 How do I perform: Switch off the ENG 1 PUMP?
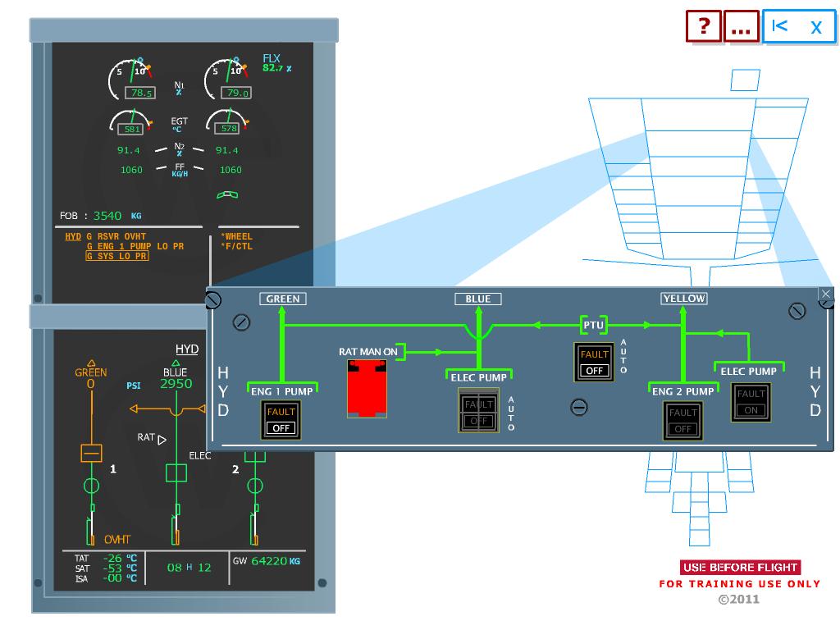click(281, 420)
